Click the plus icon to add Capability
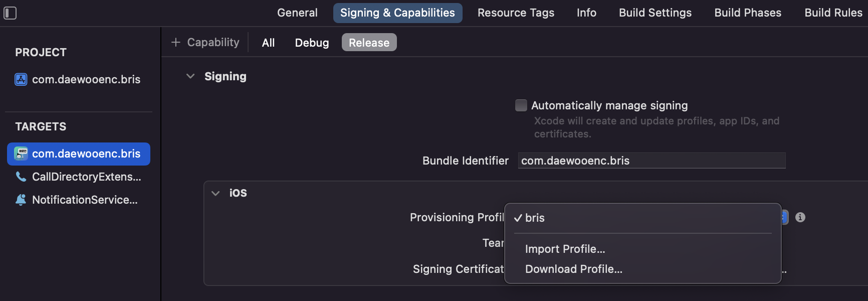This screenshot has height=301, width=868. pos(176,43)
